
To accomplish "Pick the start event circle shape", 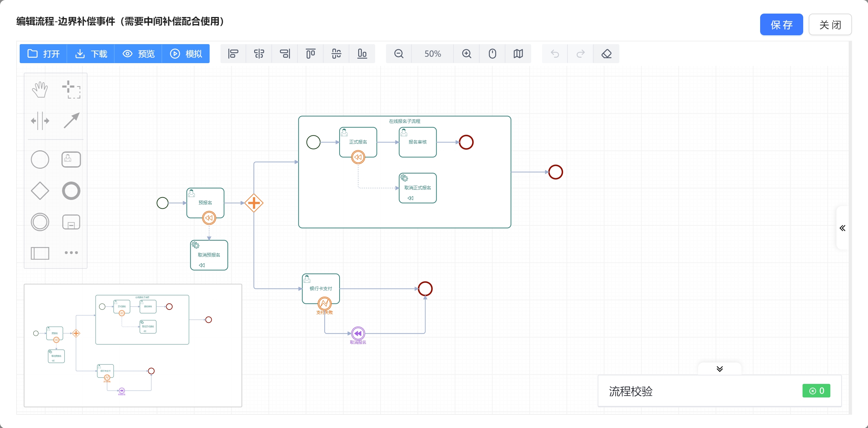I will 40,160.
